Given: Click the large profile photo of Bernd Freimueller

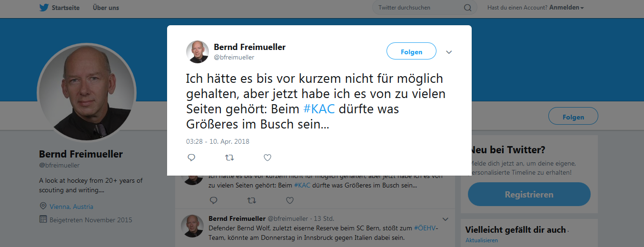Looking at the screenshot, I should click(87, 93).
